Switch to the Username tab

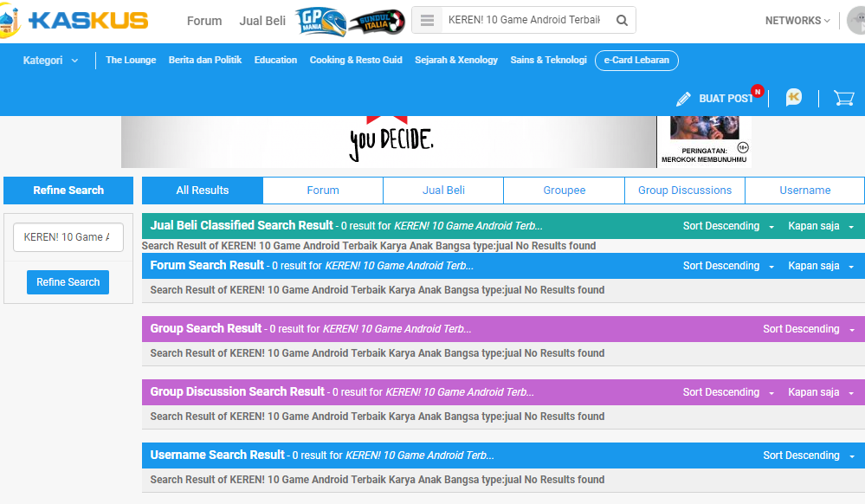click(x=805, y=191)
